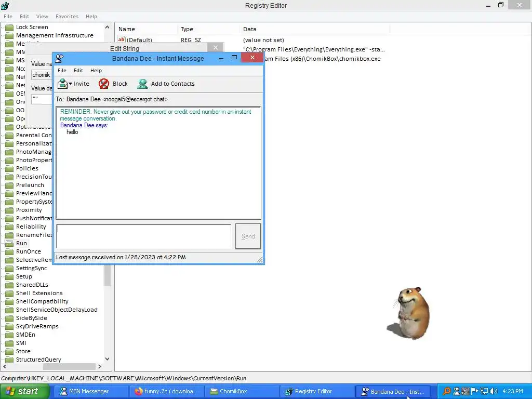Open the instant message window's title bar icon
532x399 pixels.
(x=60, y=58)
